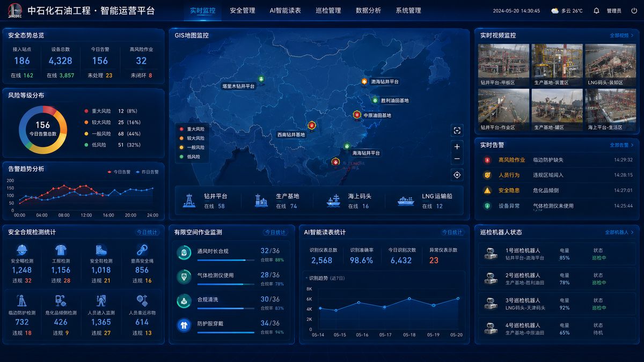Image resolution: width=644 pixels, height=362 pixels.
Task: Click the map locate target icon
Action: [x=457, y=175]
